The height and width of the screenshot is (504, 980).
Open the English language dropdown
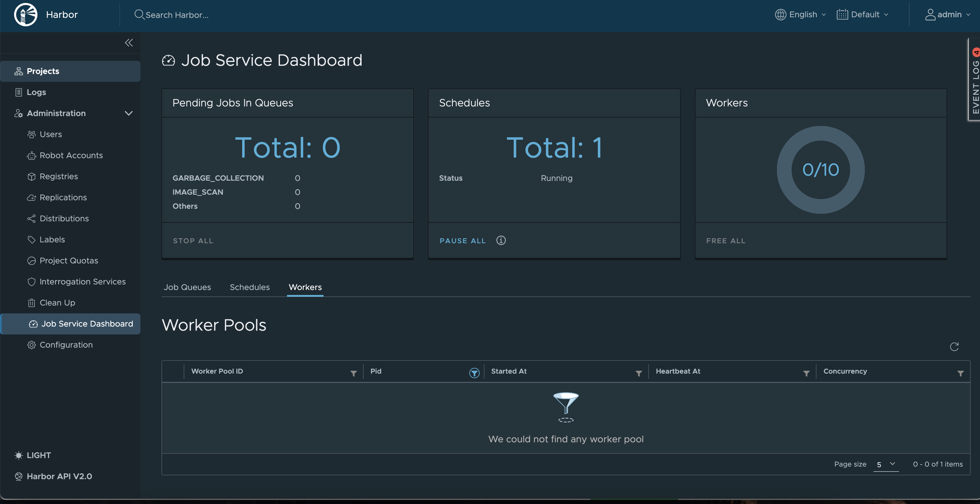(800, 14)
